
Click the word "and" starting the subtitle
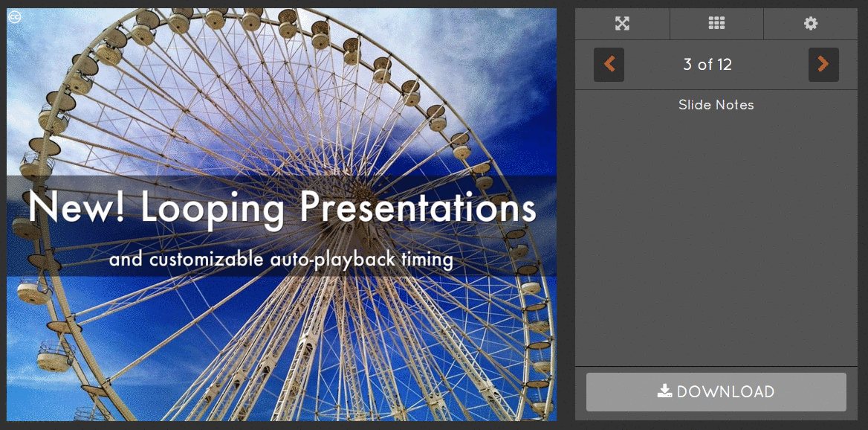[x=126, y=260]
